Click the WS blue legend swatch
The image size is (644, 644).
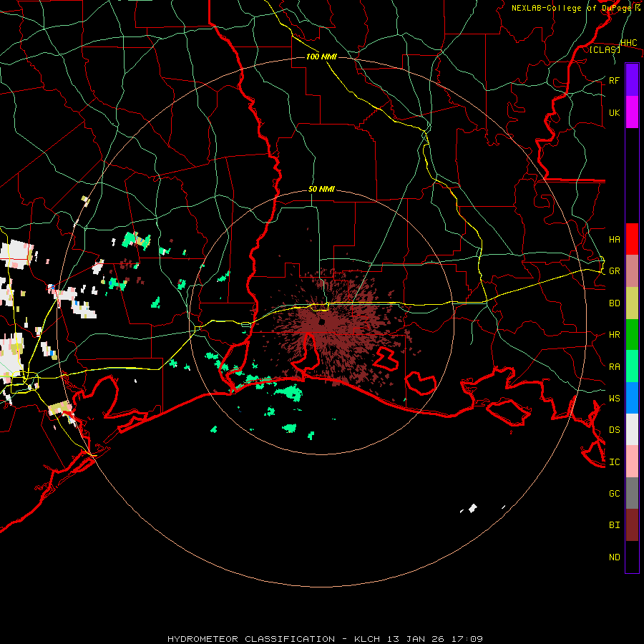632,398
